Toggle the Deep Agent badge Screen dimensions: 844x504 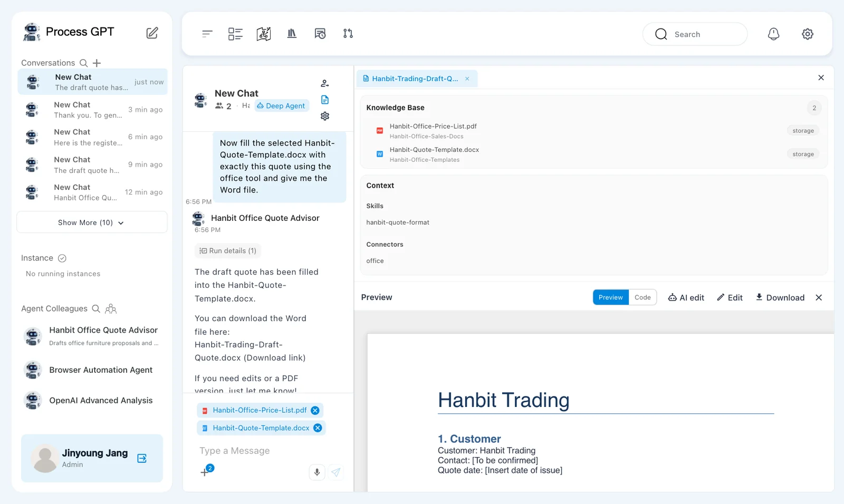(282, 106)
